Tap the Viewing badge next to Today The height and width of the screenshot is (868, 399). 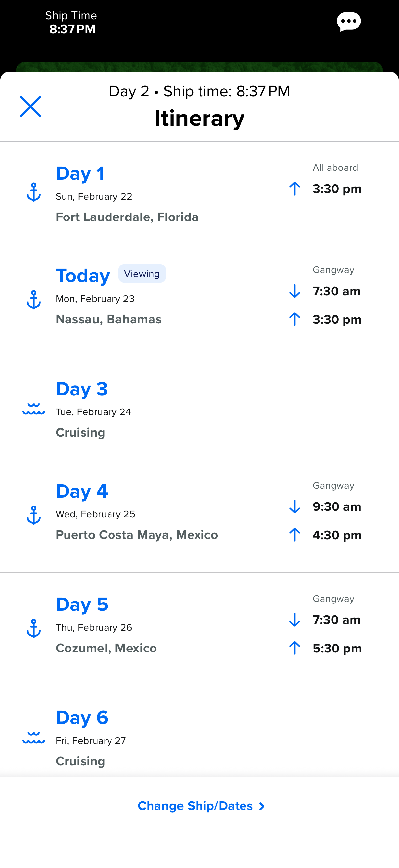pyautogui.click(x=142, y=273)
